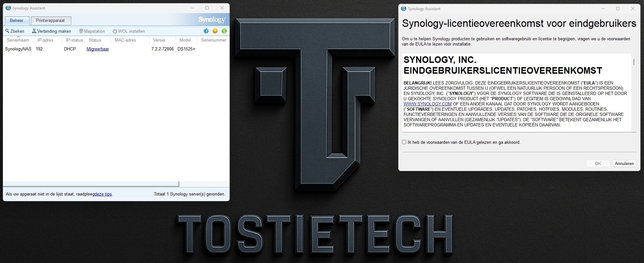Minimize the left Synology Assistant management window
Image resolution: width=644 pixels, height=263 pixels.
tap(192, 8)
